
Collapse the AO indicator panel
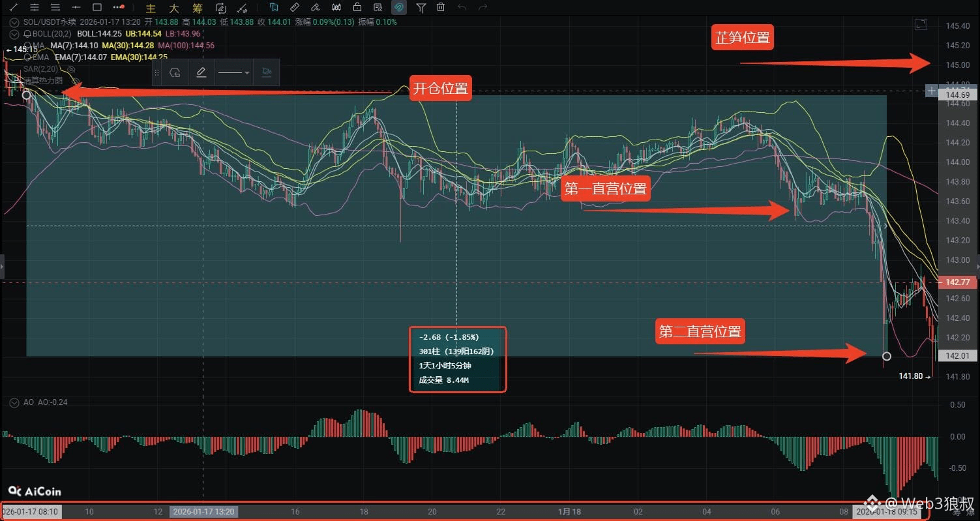pyautogui.click(x=13, y=402)
